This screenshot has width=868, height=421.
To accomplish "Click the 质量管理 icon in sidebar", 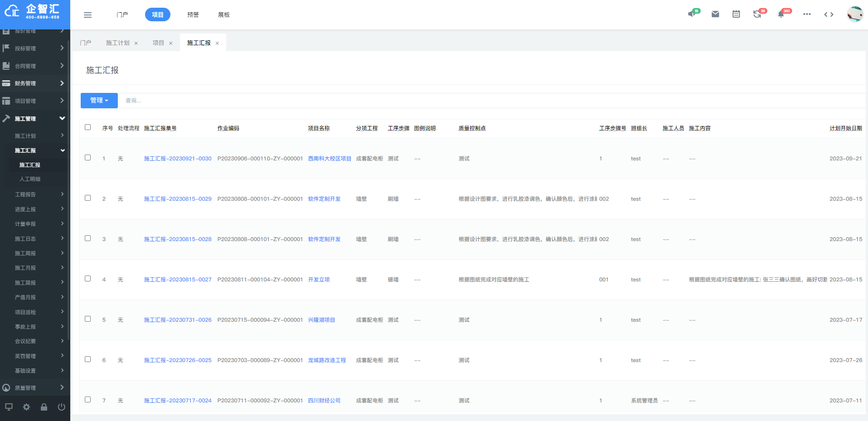I will pyautogui.click(x=6, y=388).
